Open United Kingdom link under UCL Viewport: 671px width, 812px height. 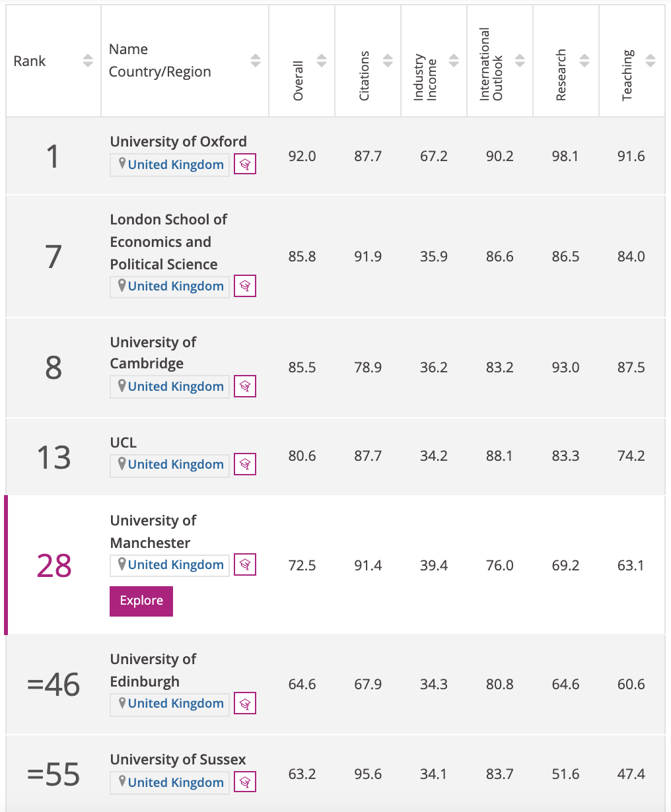coord(176,464)
